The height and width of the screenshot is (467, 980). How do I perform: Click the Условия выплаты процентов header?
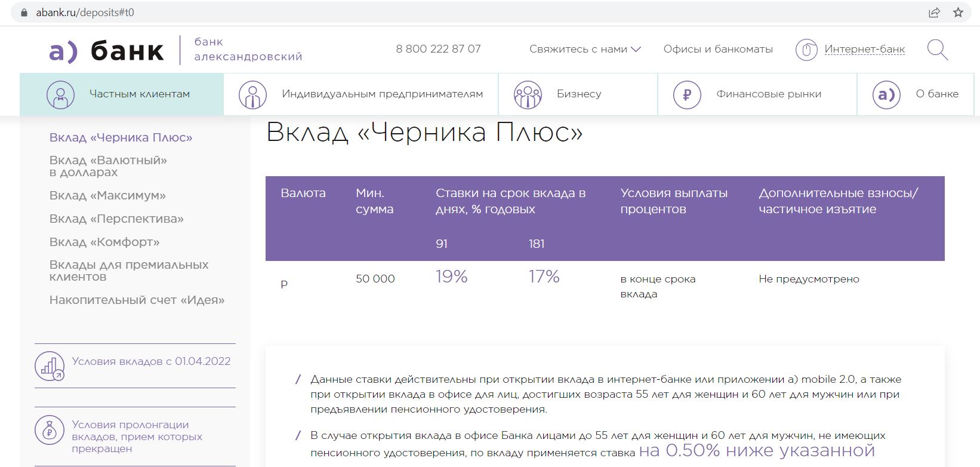tap(674, 201)
